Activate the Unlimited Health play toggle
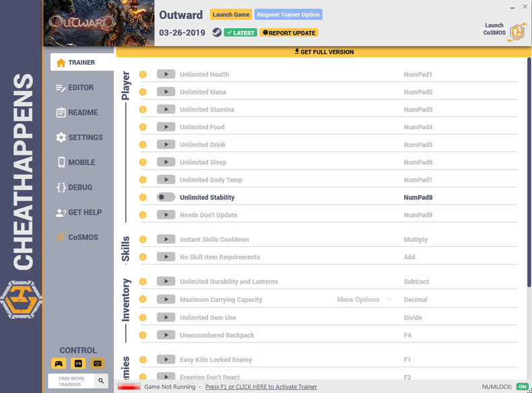Image resolution: width=532 pixels, height=393 pixels. 166,74
